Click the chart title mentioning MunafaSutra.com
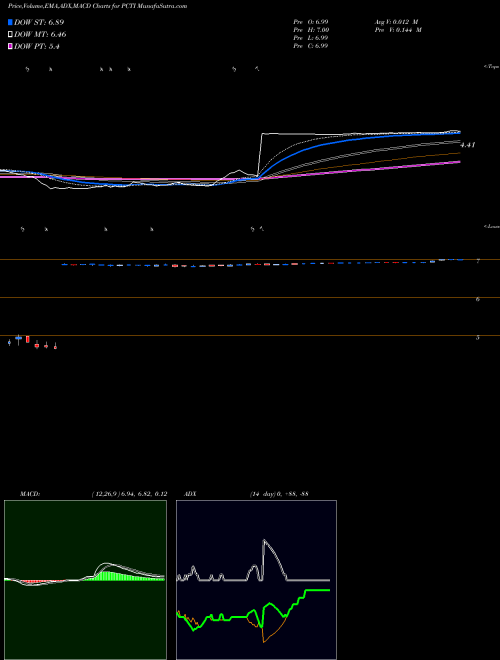500x660 pixels. click(x=98, y=6)
